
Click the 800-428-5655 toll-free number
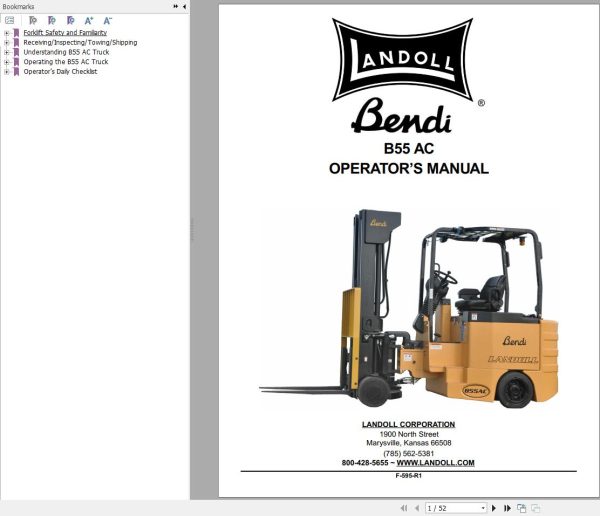click(365, 462)
